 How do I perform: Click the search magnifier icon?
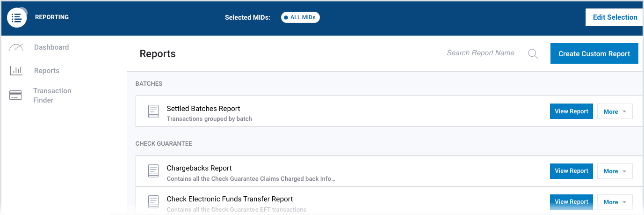pos(533,53)
